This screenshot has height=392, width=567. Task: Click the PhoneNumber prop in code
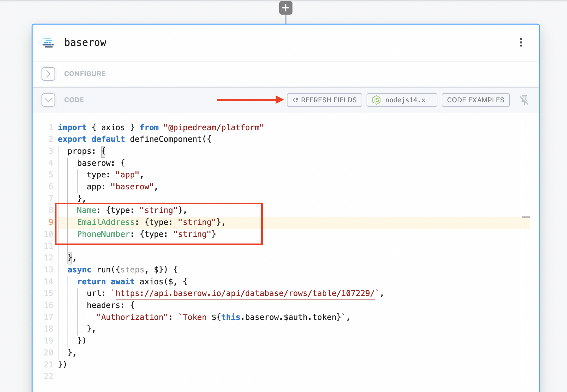(x=103, y=234)
